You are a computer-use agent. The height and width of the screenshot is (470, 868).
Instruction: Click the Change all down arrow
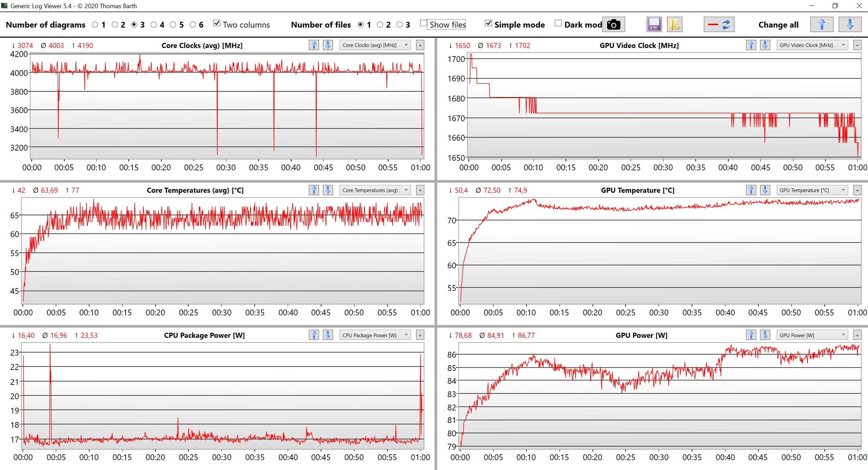(849, 24)
